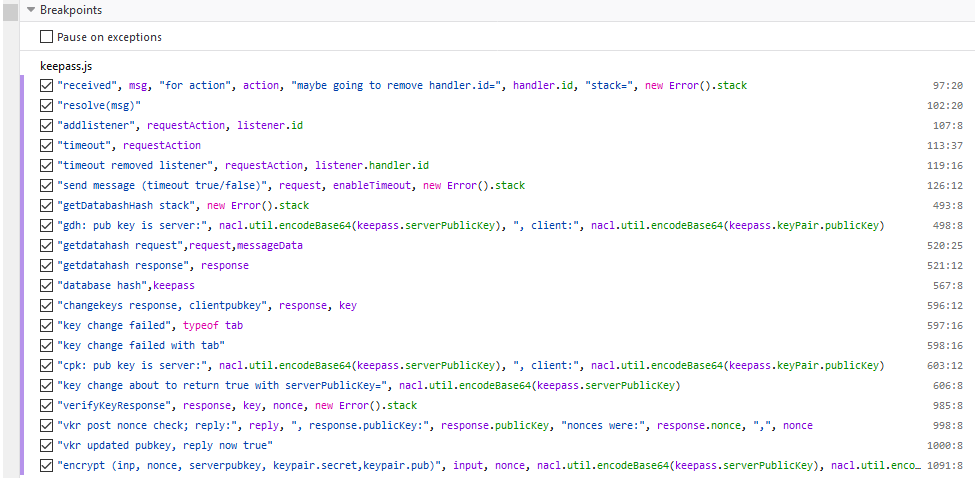The image size is (975, 478).
Task: Select "addlistener", requestAction, listener.id row text
Action: [x=180, y=125]
